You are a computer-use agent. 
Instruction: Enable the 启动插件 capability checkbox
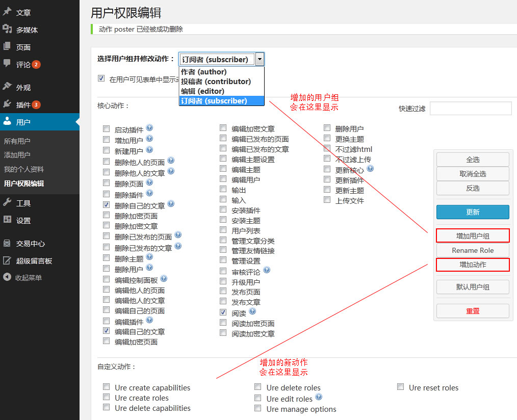(106, 128)
